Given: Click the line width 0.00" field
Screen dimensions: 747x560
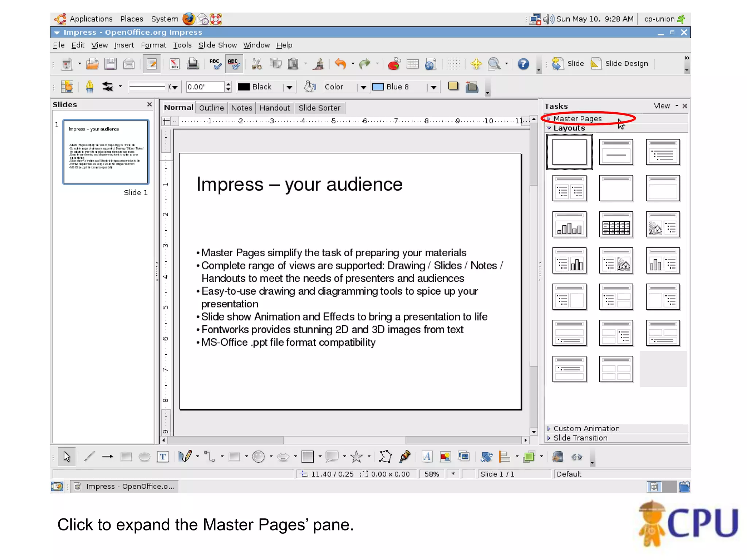Looking at the screenshot, I should click(205, 87).
